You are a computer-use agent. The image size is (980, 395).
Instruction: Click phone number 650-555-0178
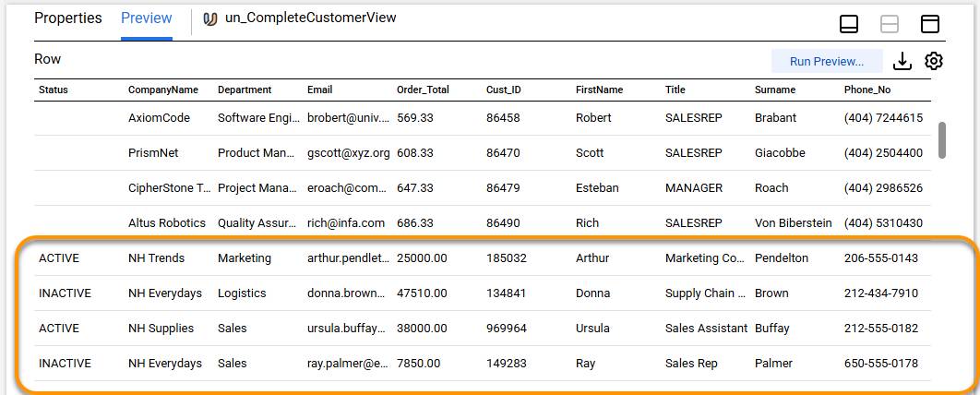(881, 363)
